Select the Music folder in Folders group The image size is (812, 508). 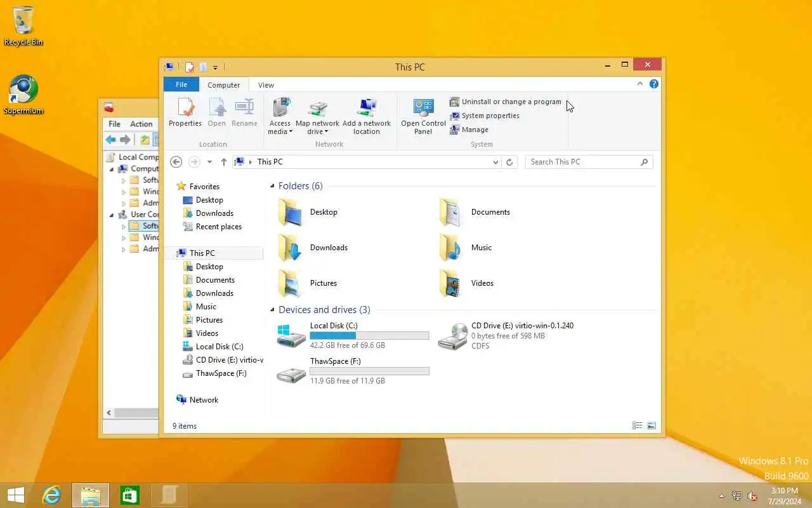click(x=466, y=248)
